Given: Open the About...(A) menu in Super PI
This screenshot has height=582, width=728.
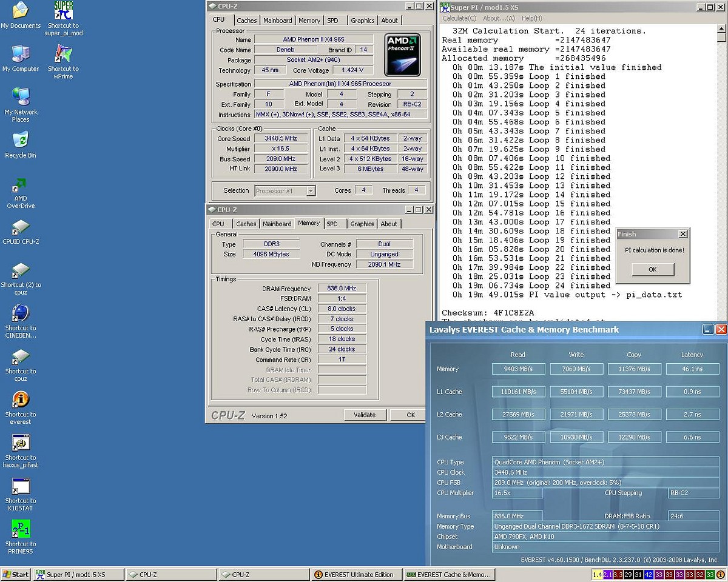Looking at the screenshot, I should tap(499, 18).
